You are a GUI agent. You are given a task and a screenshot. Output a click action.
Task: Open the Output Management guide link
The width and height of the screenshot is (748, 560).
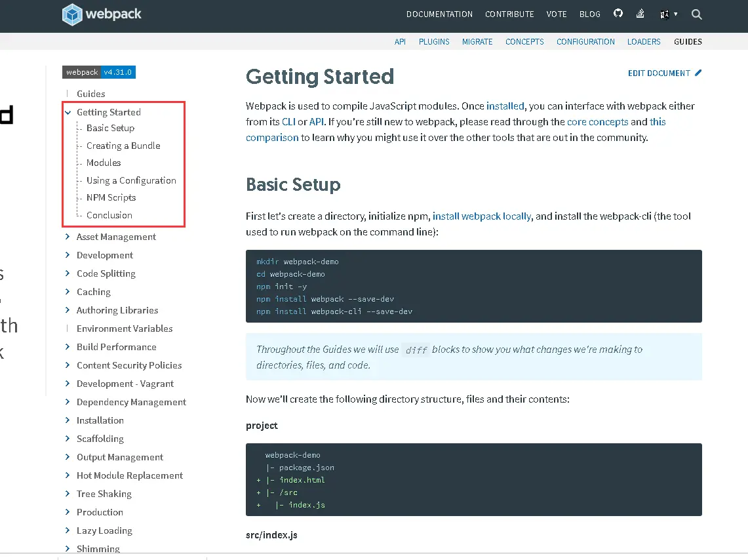[x=120, y=457]
